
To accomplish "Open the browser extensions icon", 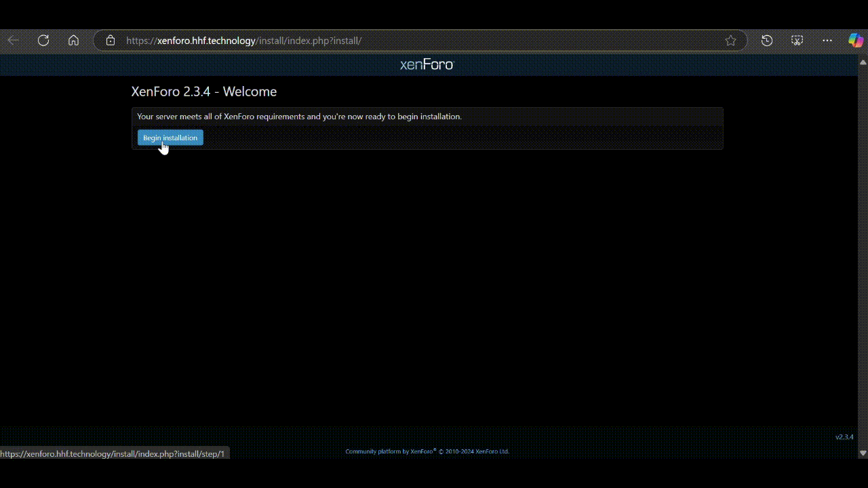I will pyautogui.click(x=797, y=41).
